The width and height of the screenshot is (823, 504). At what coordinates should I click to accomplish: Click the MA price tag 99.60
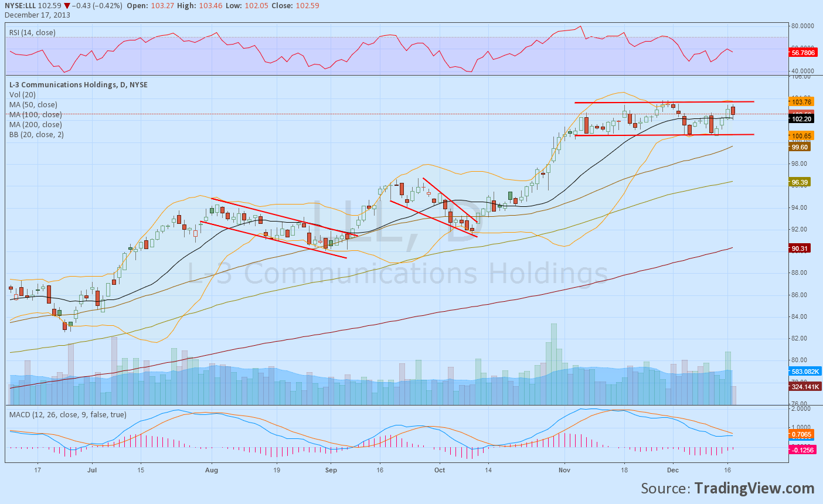click(x=800, y=147)
